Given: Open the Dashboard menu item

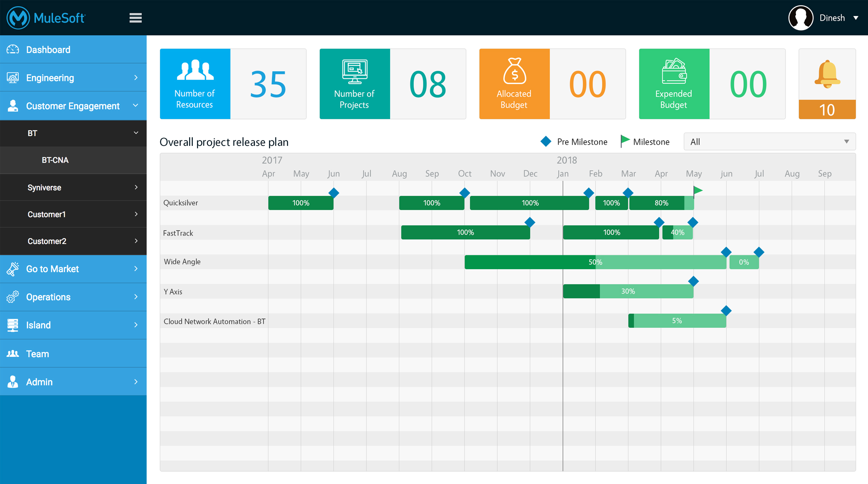Looking at the screenshot, I should [48, 50].
